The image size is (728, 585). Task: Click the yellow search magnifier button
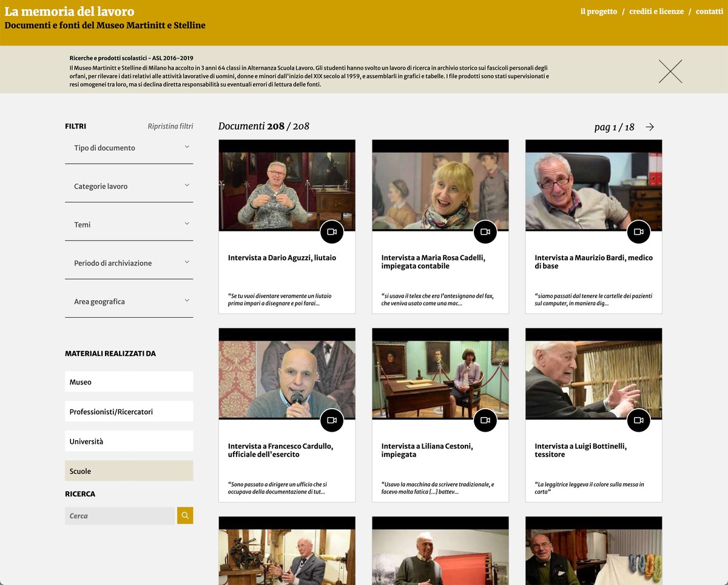[185, 516]
